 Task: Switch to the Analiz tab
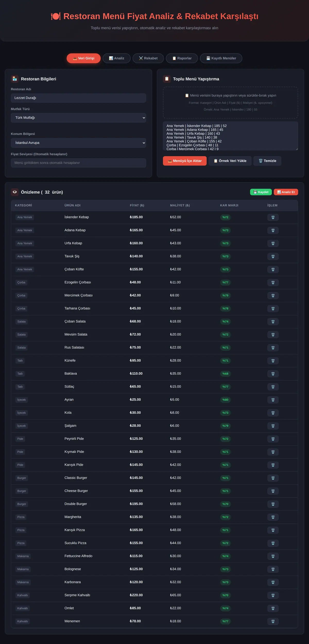pos(116,58)
